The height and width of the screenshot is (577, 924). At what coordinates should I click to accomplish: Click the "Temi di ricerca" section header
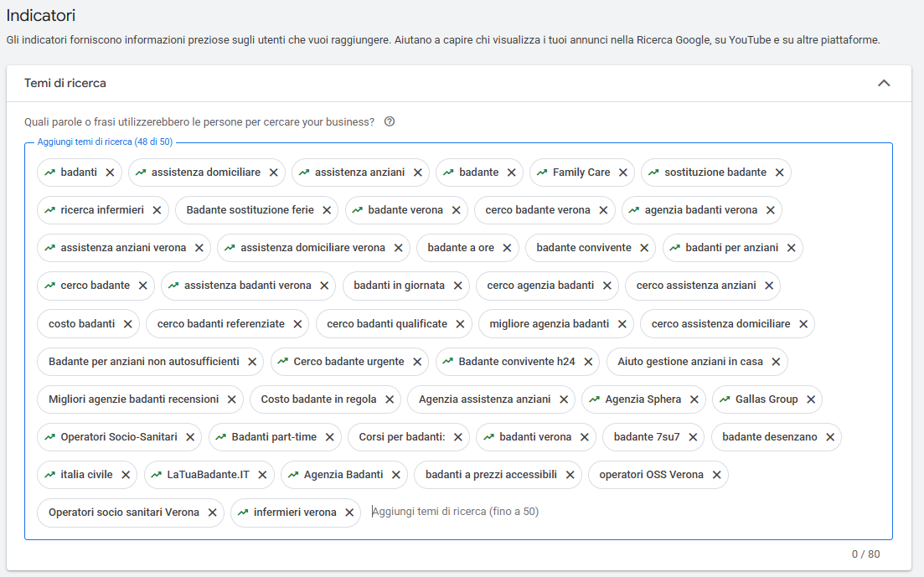tap(65, 84)
